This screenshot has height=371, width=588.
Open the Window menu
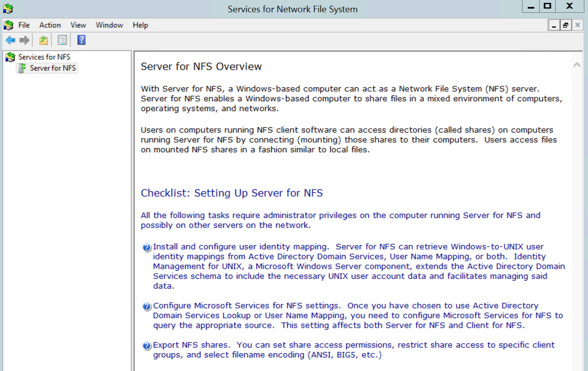point(109,25)
